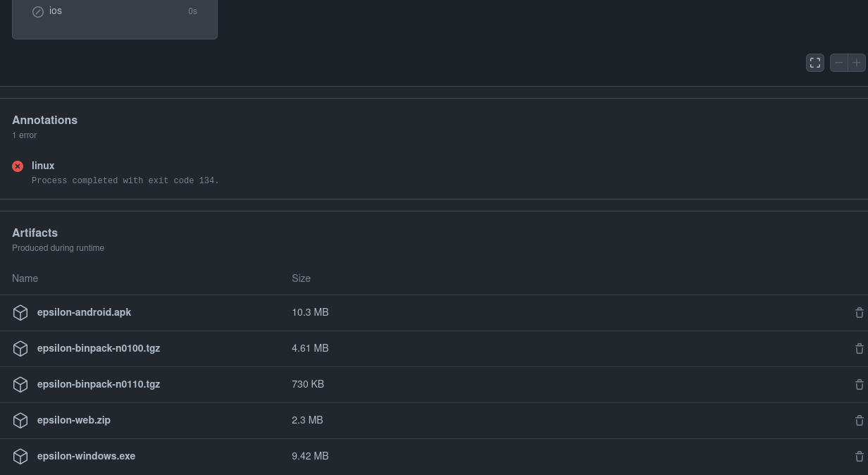This screenshot has height=475, width=868.
Task: Download the epsilon-android.apk artifact
Action: tap(84, 312)
